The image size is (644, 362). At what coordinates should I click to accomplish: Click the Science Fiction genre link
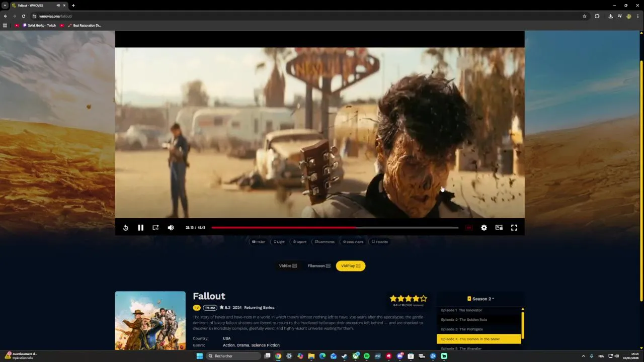pos(265,345)
